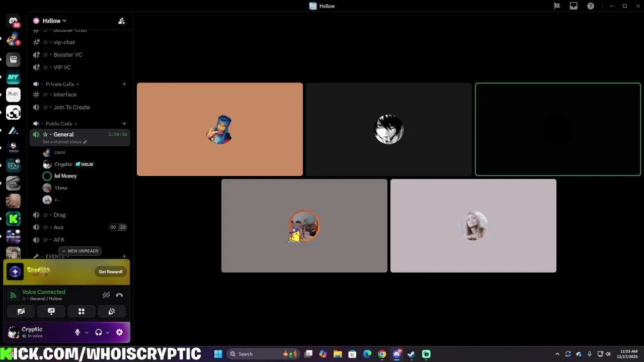Open User Settings gear

(x=119, y=332)
